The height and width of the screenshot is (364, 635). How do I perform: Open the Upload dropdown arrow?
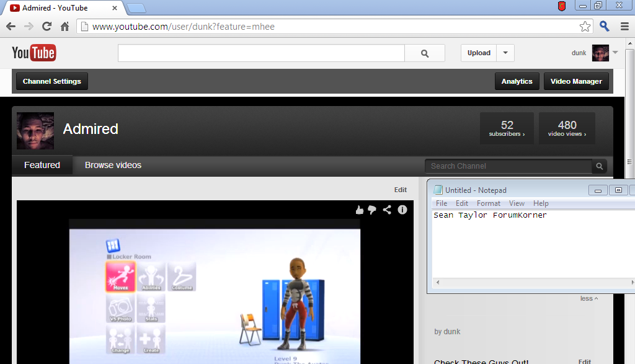[x=505, y=53]
